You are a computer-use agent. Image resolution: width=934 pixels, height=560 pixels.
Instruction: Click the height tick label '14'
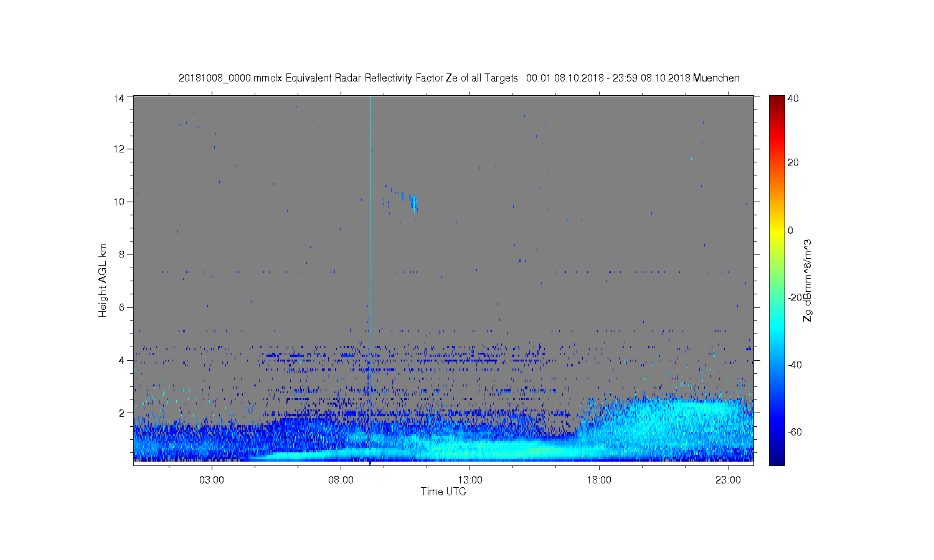click(119, 98)
